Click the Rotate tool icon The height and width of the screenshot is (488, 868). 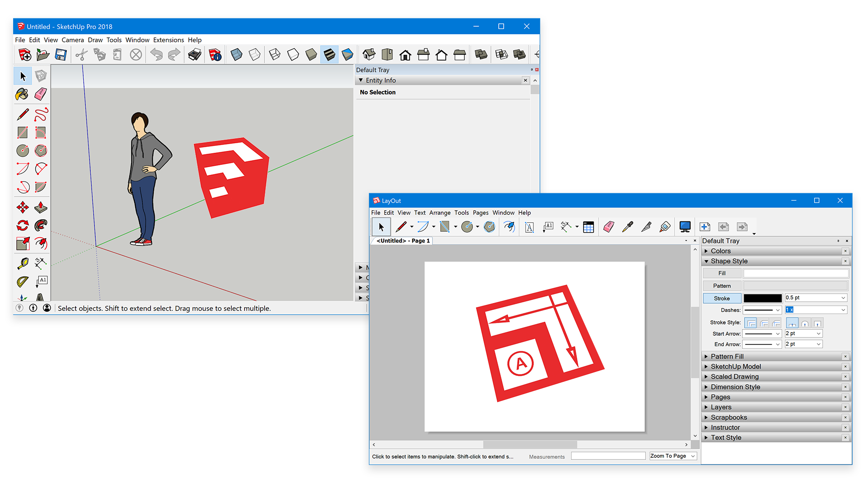tap(22, 225)
